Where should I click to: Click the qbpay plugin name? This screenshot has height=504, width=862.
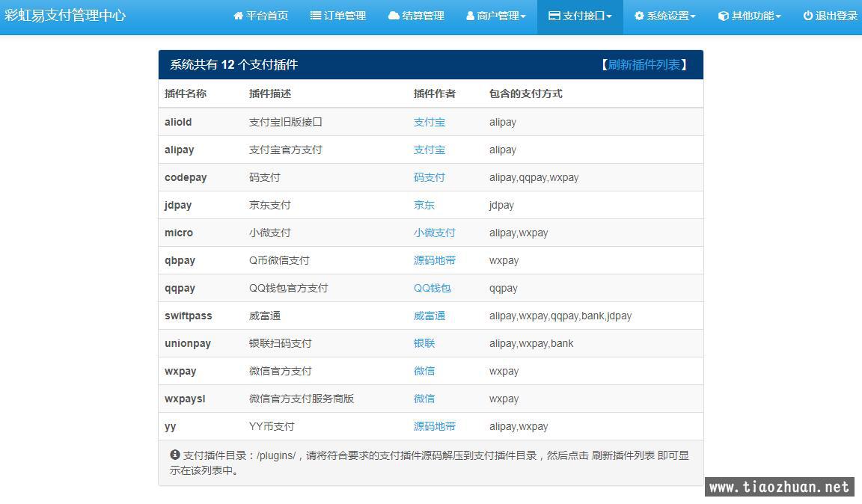click(x=180, y=260)
